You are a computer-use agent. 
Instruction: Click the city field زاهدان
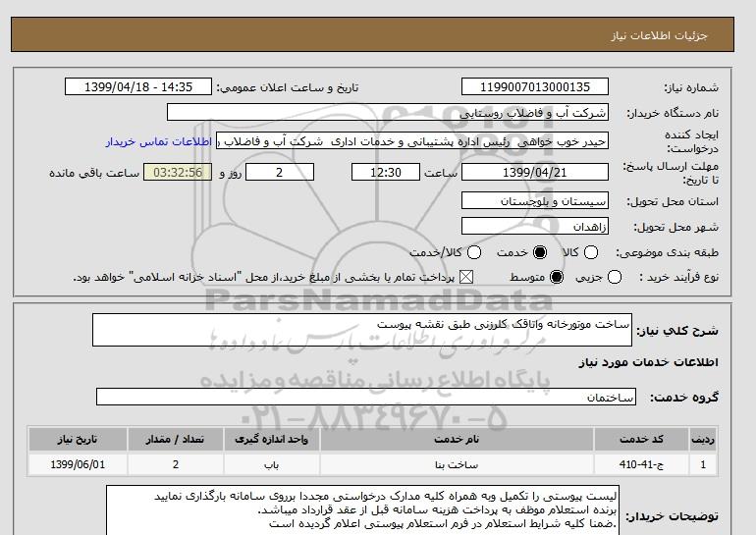pos(535,226)
